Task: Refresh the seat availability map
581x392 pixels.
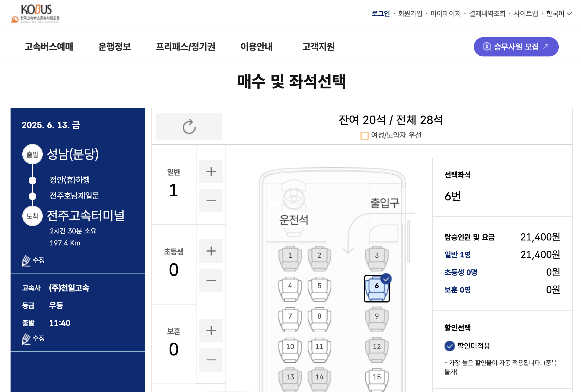Action: (x=189, y=126)
